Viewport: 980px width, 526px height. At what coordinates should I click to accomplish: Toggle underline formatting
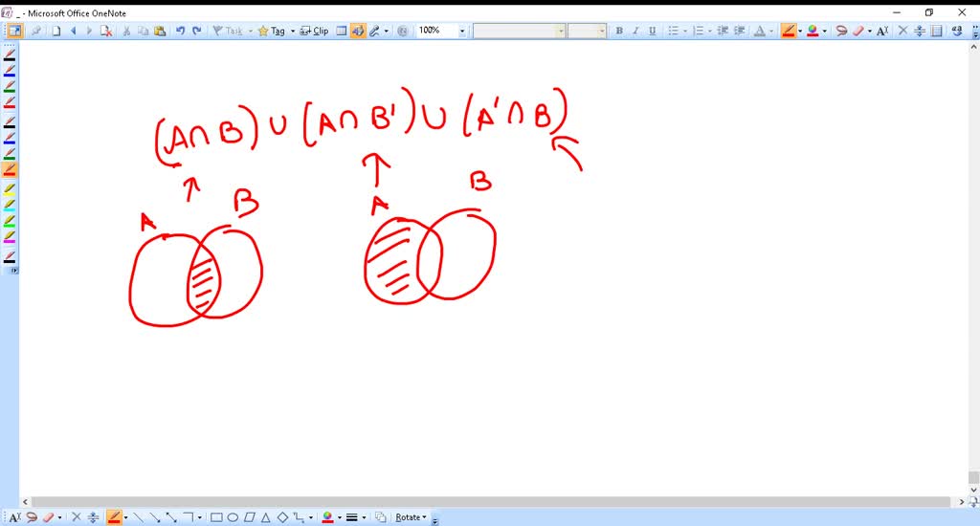[652, 31]
